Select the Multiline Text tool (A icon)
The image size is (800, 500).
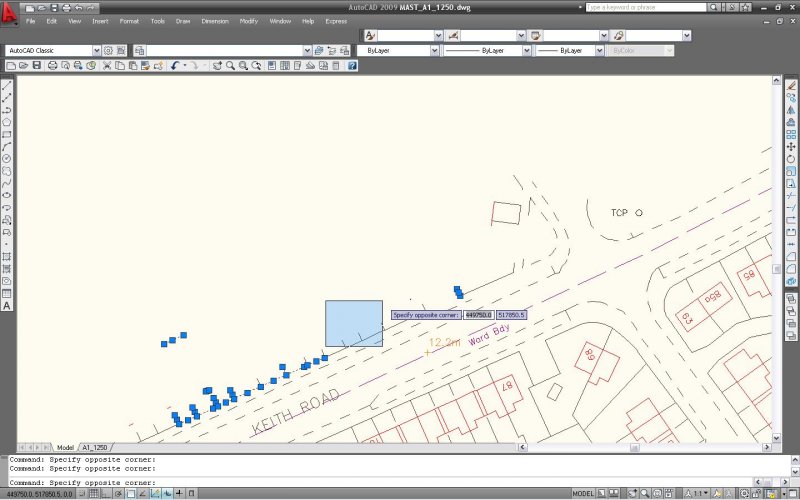pos(7,306)
